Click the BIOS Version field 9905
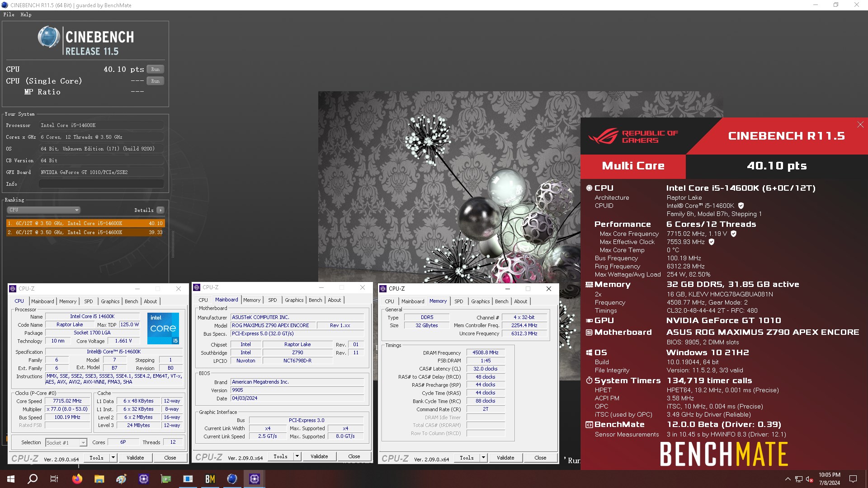This screenshot has width=868, height=488. pos(297,390)
